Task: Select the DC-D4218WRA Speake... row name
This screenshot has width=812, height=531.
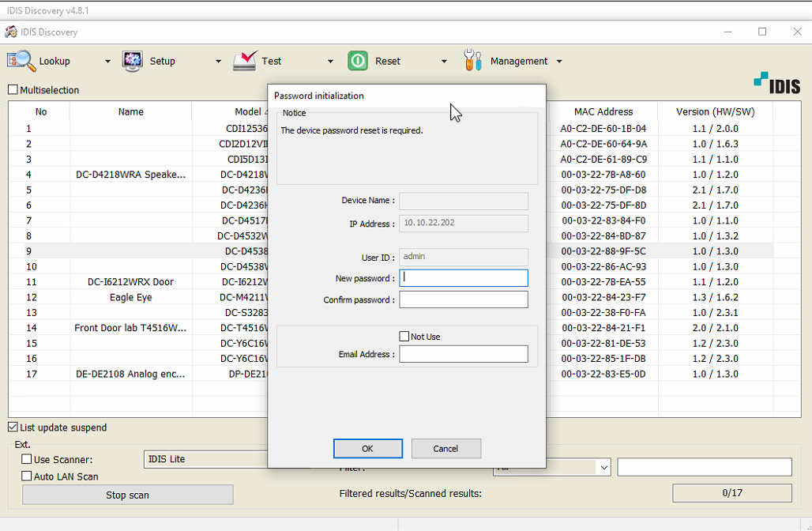Action: pyautogui.click(x=130, y=175)
